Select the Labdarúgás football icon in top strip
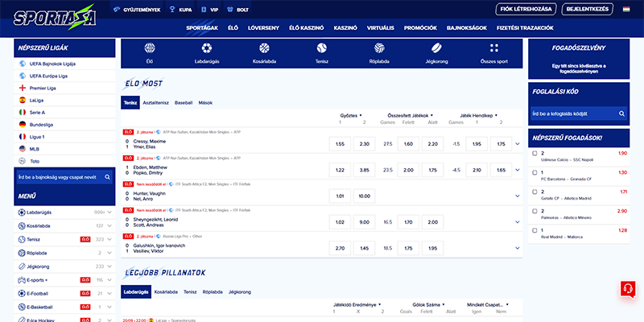Screen dimensions: 644x322 pos(207,48)
